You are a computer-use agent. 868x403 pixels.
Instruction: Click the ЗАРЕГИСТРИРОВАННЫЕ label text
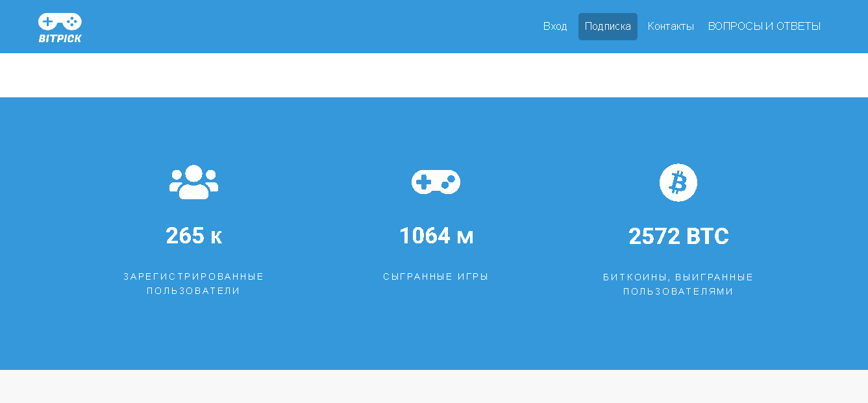[x=193, y=276]
